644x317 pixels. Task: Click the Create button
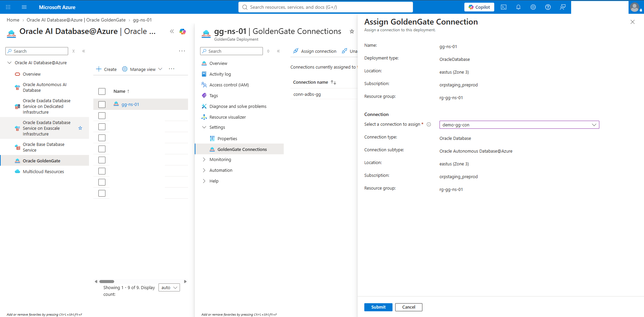tap(106, 69)
